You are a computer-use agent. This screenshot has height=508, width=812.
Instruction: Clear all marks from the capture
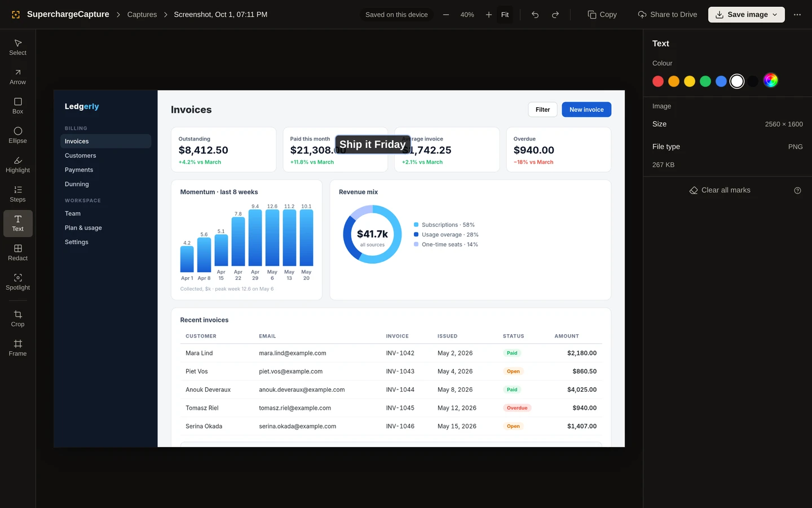coord(720,190)
